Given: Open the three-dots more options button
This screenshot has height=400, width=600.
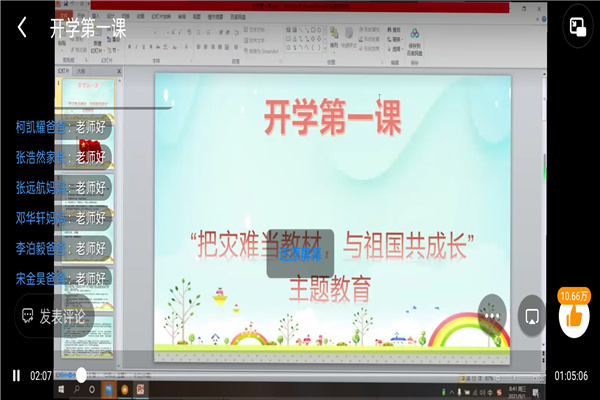Looking at the screenshot, I should coord(490,315).
